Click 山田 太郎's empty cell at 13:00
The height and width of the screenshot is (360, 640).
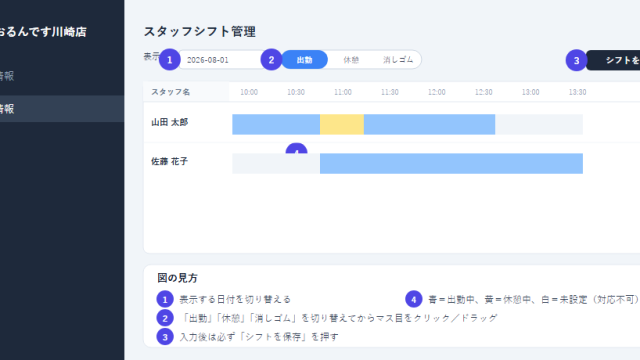coord(517,124)
